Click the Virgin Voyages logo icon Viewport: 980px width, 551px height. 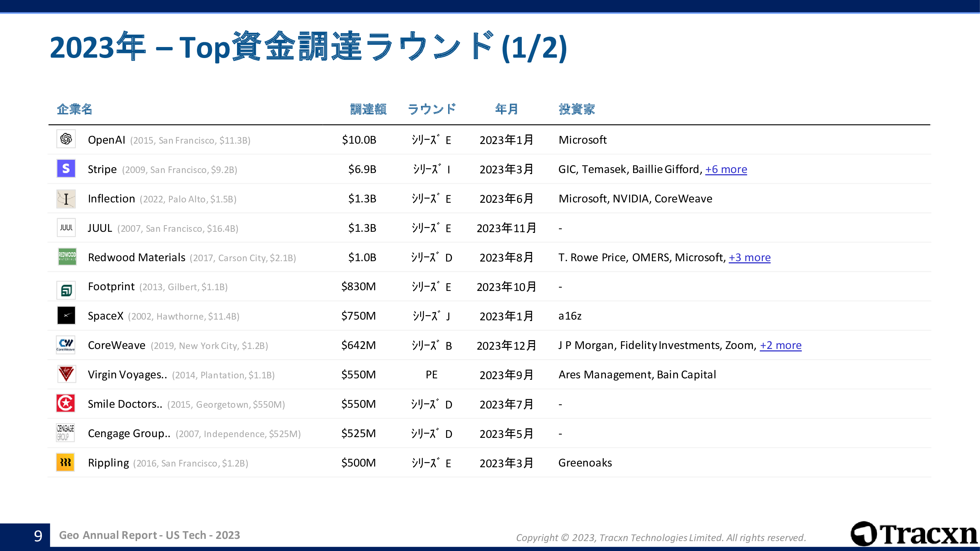(x=66, y=374)
